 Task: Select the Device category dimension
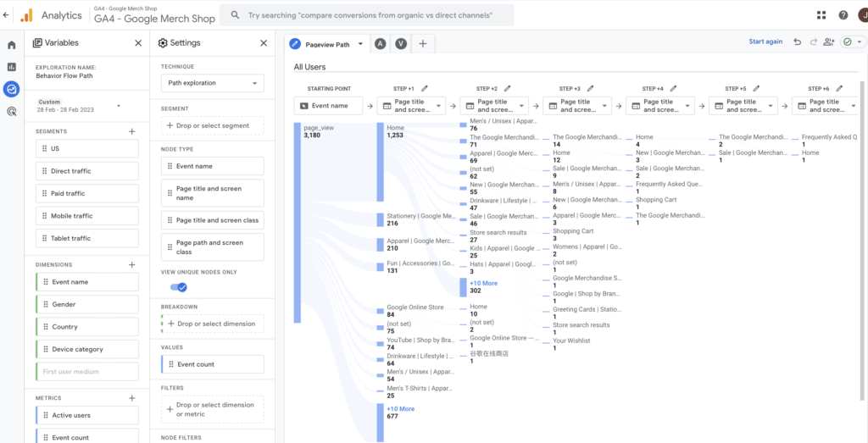point(87,349)
